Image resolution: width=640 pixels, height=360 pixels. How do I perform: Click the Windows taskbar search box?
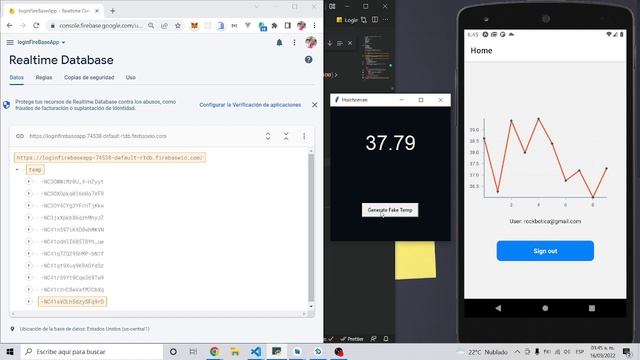pos(91,351)
